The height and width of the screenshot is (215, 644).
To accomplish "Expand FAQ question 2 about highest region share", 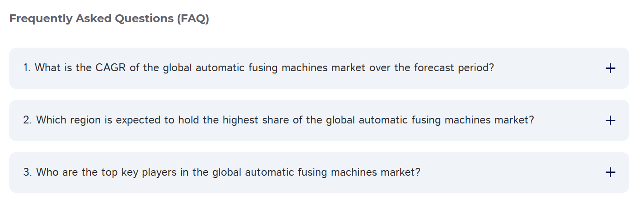I will 278,120.
